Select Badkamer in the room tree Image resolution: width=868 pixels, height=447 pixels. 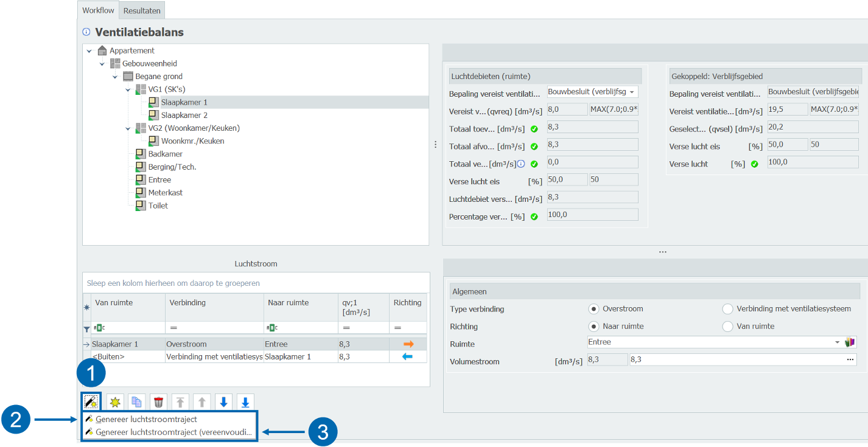click(x=165, y=154)
